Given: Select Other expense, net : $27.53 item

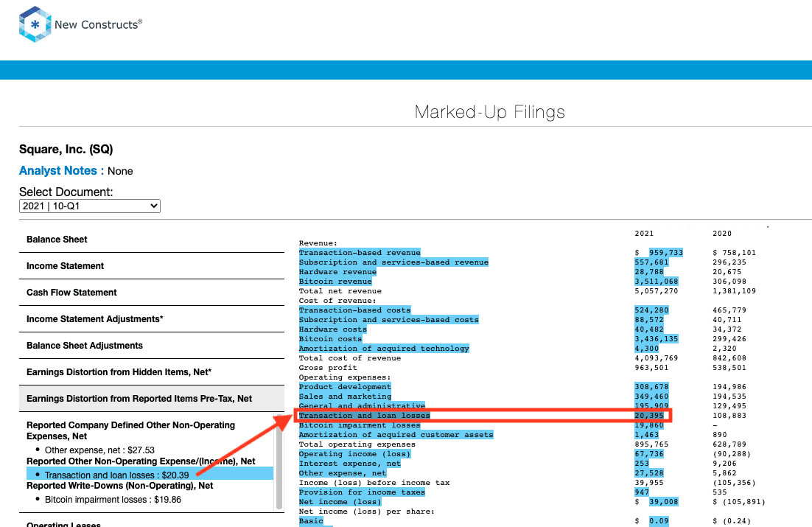Looking at the screenshot, I should (99, 450).
